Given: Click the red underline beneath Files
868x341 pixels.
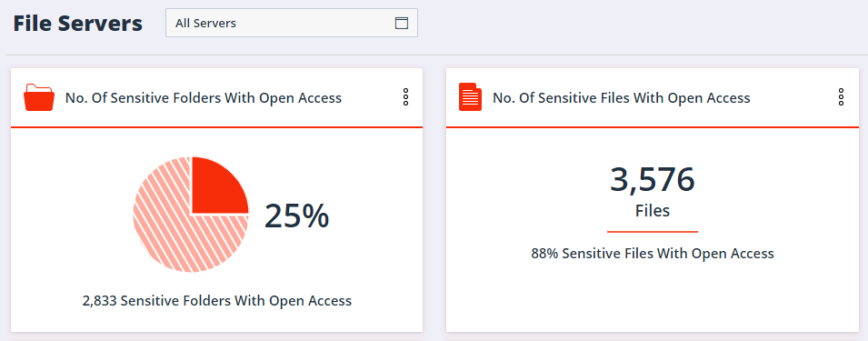Looking at the screenshot, I should [653, 231].
